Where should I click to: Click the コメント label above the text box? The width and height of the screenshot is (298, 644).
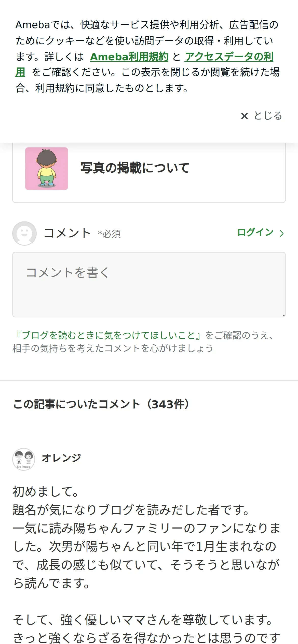pyautogui.click(x=67, y=233)
